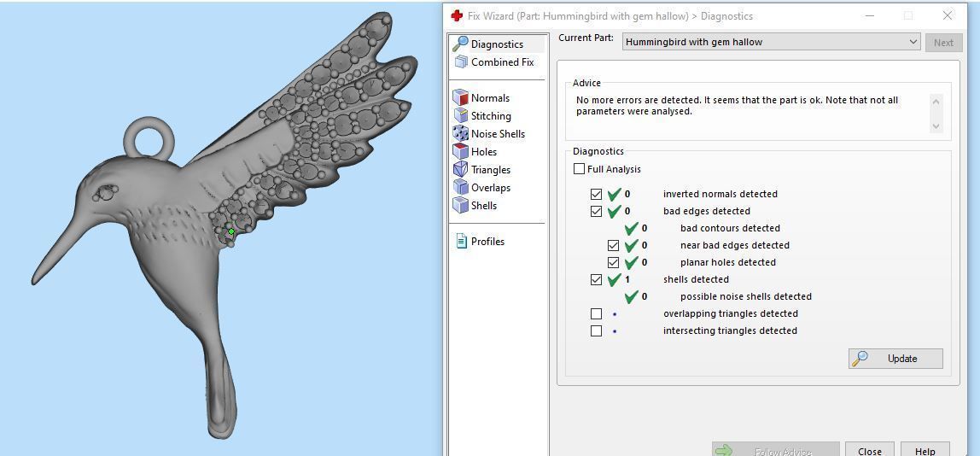Toggle near bad edges detection

(613, 245)
